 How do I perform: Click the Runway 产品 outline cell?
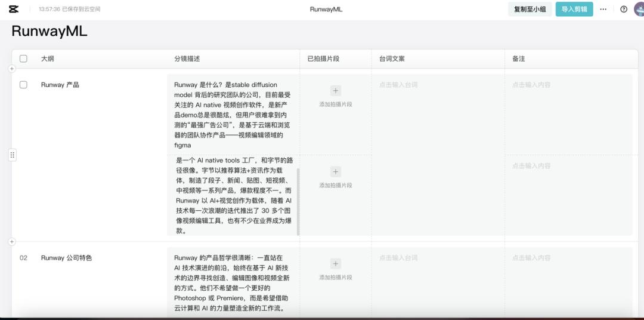coord(60,85)
